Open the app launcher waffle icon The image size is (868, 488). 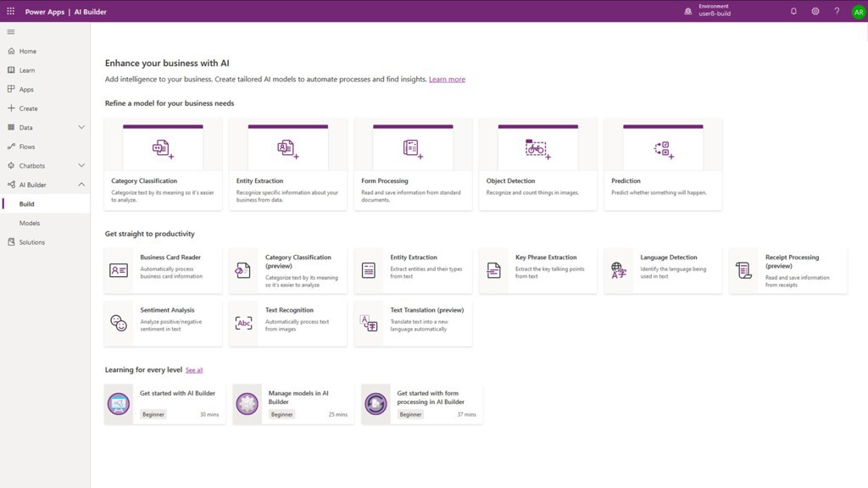[10, 11]
